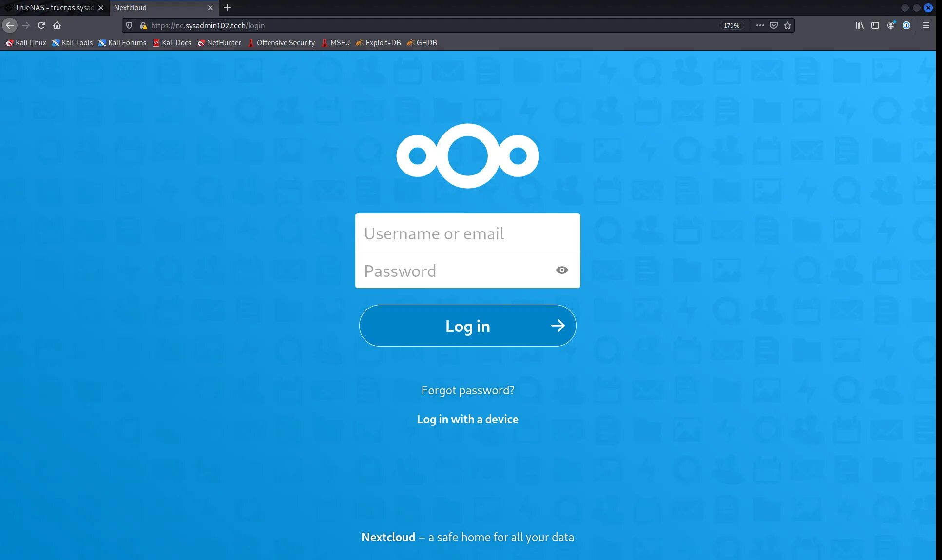Toggle password visibility eye icon
This screenshot has height=560, width=942.
click(562, 270)
